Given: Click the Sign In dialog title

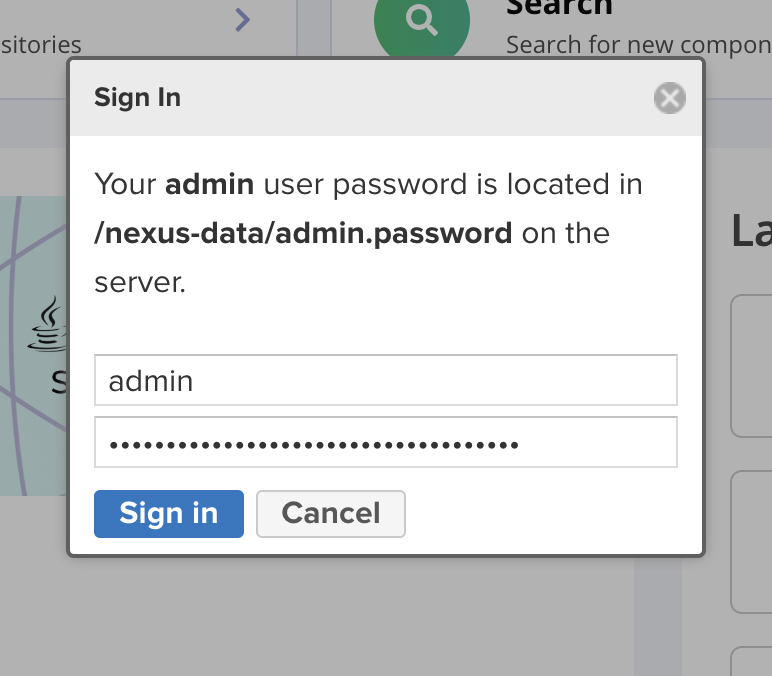Looking at the screenshot, I should click(137, 97).
